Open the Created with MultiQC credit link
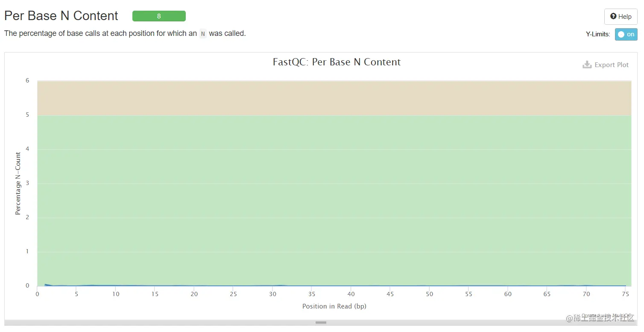 [x=606, y=315]
